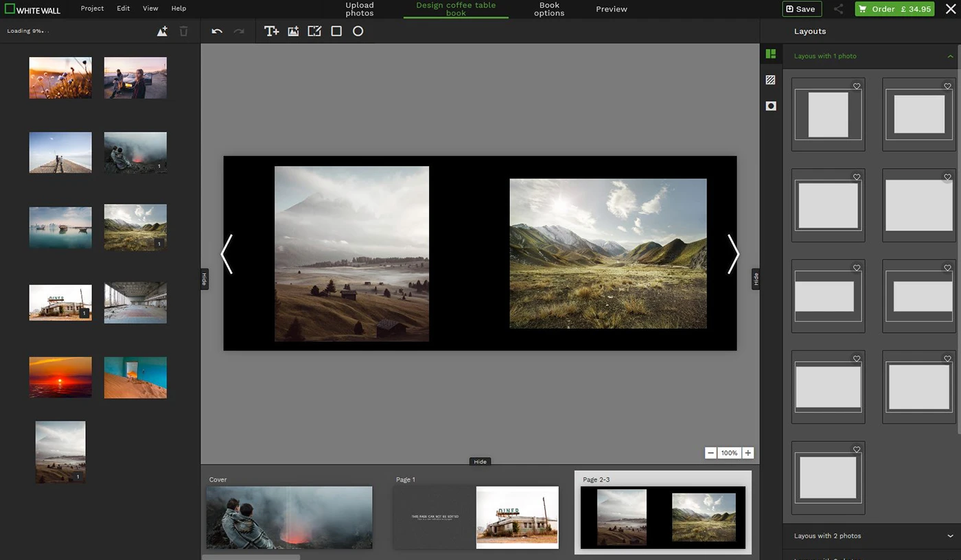
Task: Select the sand-filled turquoise room photo
Action: coord(135,377)
